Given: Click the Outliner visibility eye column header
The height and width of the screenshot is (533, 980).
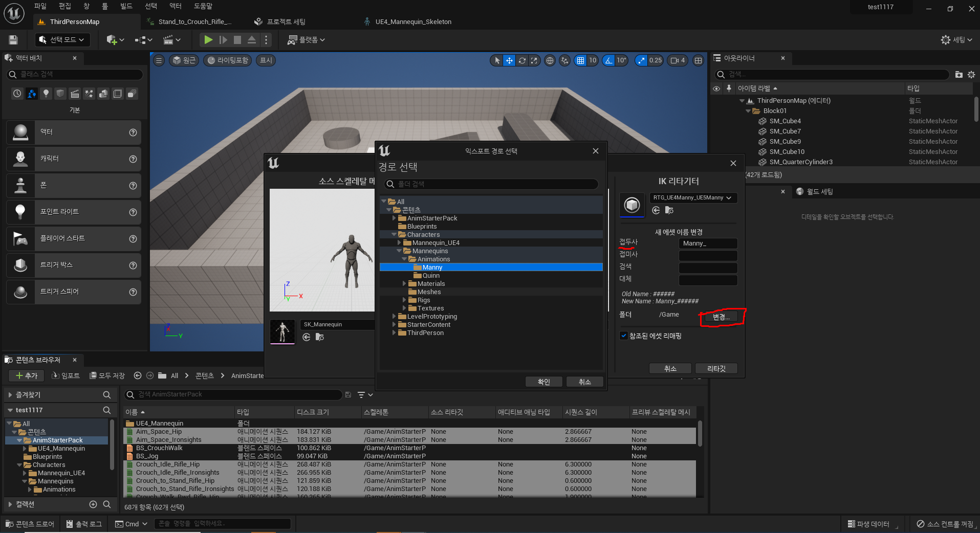Looking at the screenshot, I should pos(716,88).
